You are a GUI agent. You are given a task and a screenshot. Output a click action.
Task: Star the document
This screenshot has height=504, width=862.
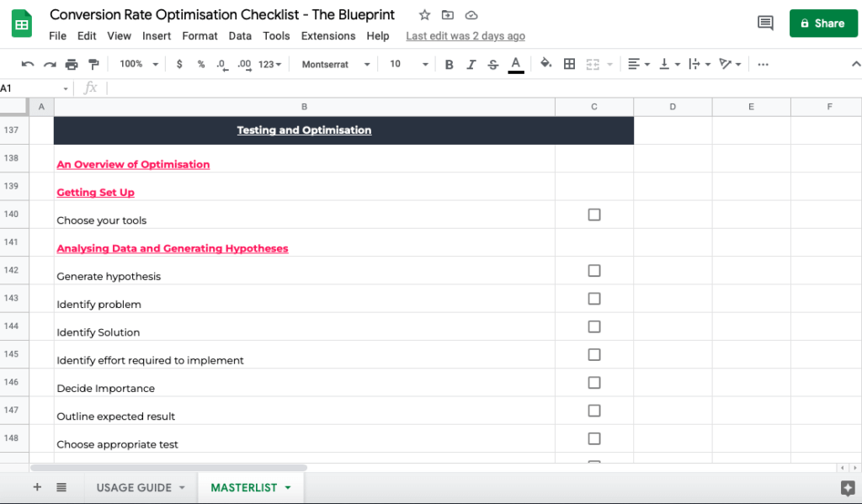424,15
